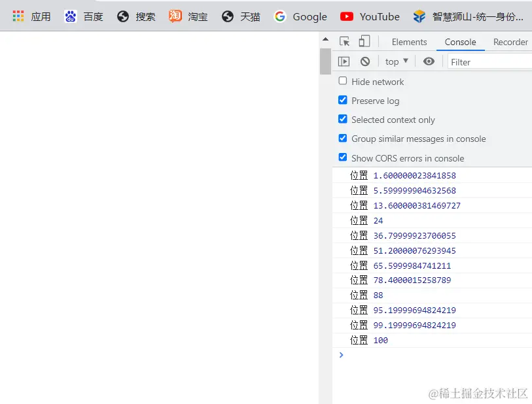Switch to the Elements tab
Viewport: 532px width, 404px height.
[409, 42]
